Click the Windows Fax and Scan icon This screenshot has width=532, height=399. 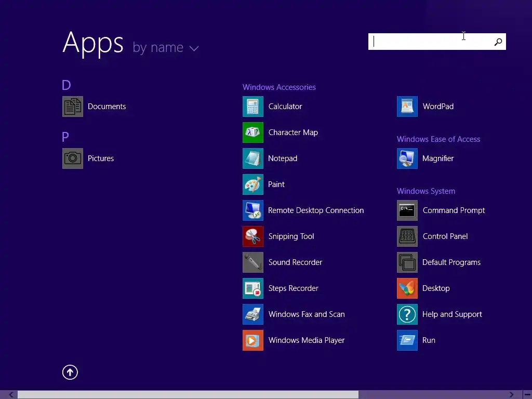point(253,314)
